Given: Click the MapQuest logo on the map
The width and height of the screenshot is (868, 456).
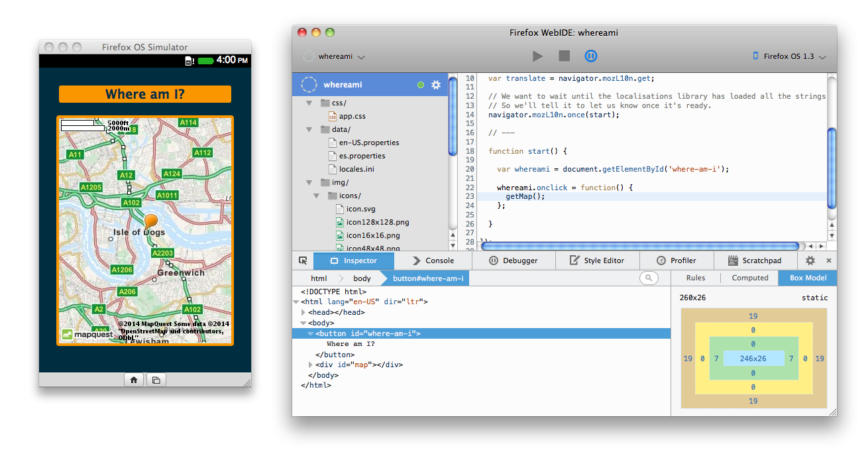Looking at the screenshot, I should 87,335.
